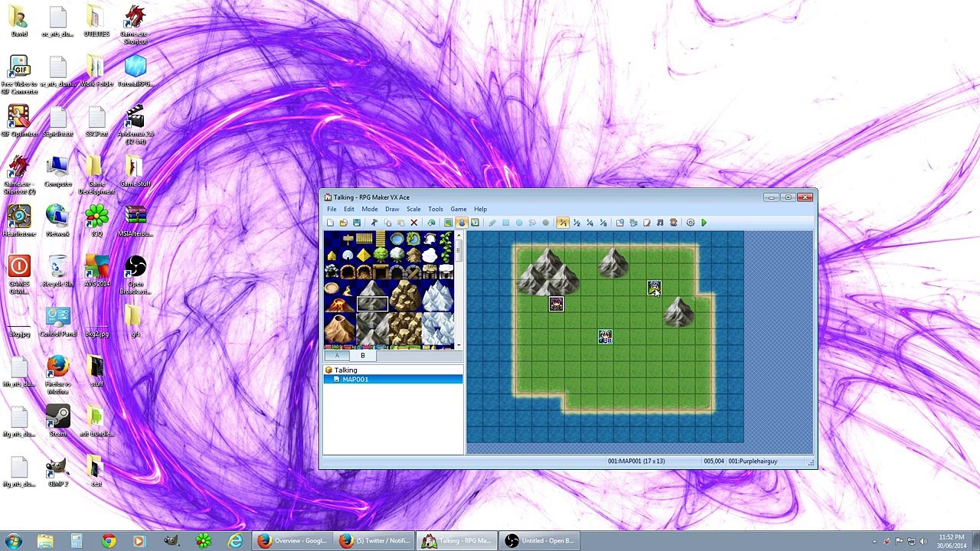This screenshot has width=980, height=551.
Task: Open the Start menu orb
Action: (14, 541)
